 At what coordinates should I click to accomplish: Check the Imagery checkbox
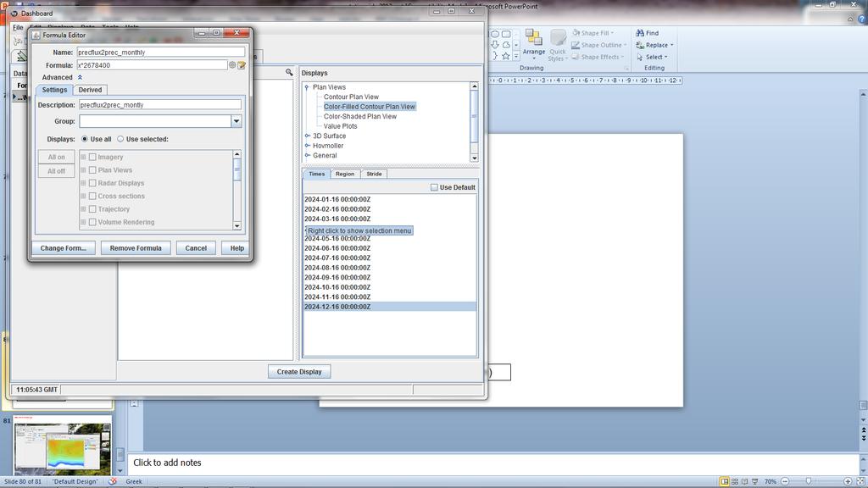click(x=92, y=157)
